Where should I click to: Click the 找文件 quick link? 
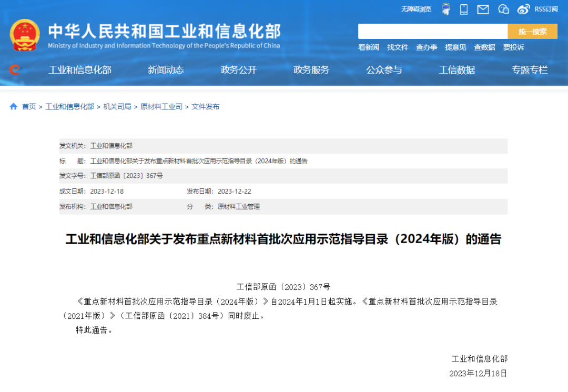click(x=398, y=47)
